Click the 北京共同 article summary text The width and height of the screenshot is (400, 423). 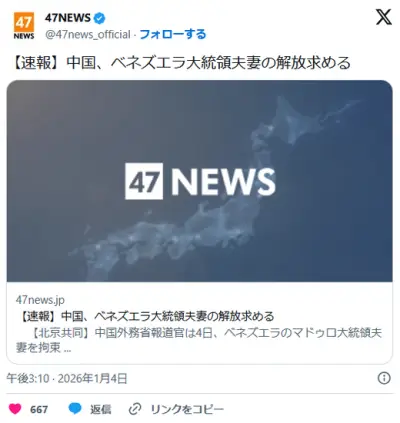pos(199,340)
